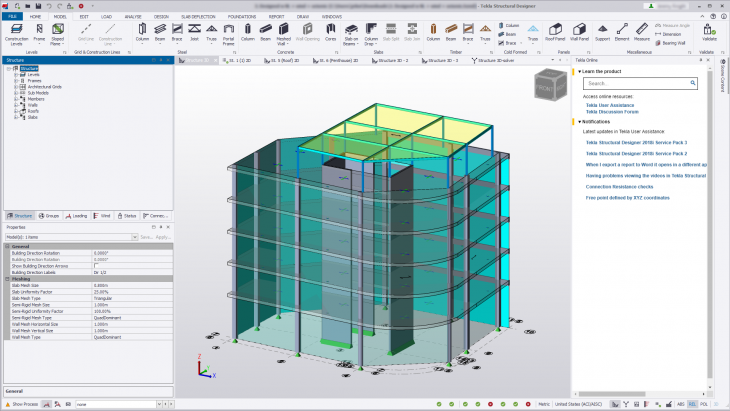Viewport: 730px width, 411px height.
Task: Select the Steel Beam tool
Action: click(160, 33)
